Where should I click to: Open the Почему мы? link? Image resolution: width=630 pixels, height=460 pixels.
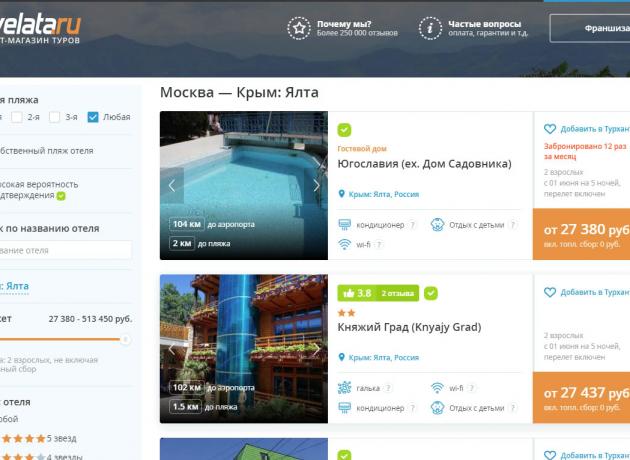pyautogui.click(x=344, y=24)
